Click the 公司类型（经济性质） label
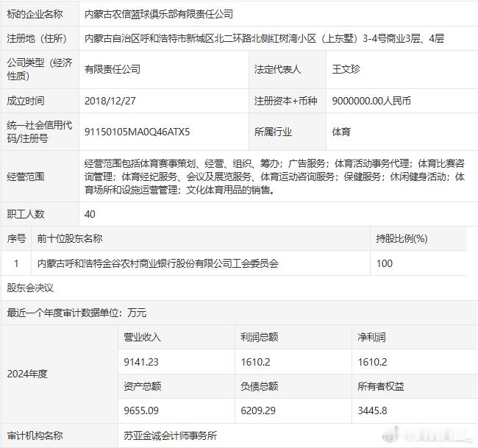The image size is (478, 448). point(40,69)
